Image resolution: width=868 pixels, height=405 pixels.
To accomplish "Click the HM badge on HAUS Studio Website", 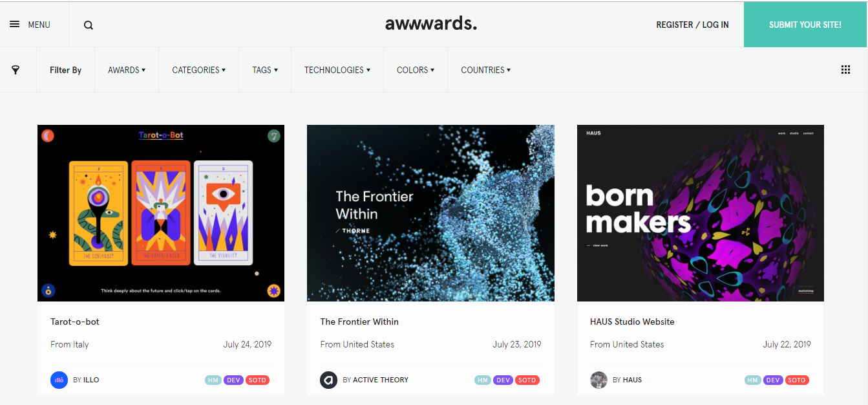I will click(752, 380).
